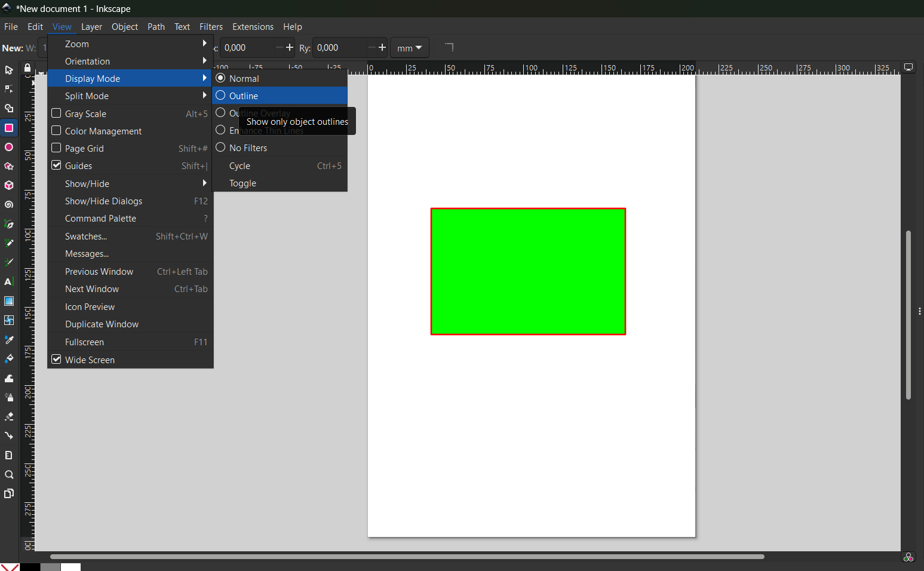The height and width of the screenshot is (571, 924).
Task: Expand the Split Mode submenu
Action: coord(130,96)
